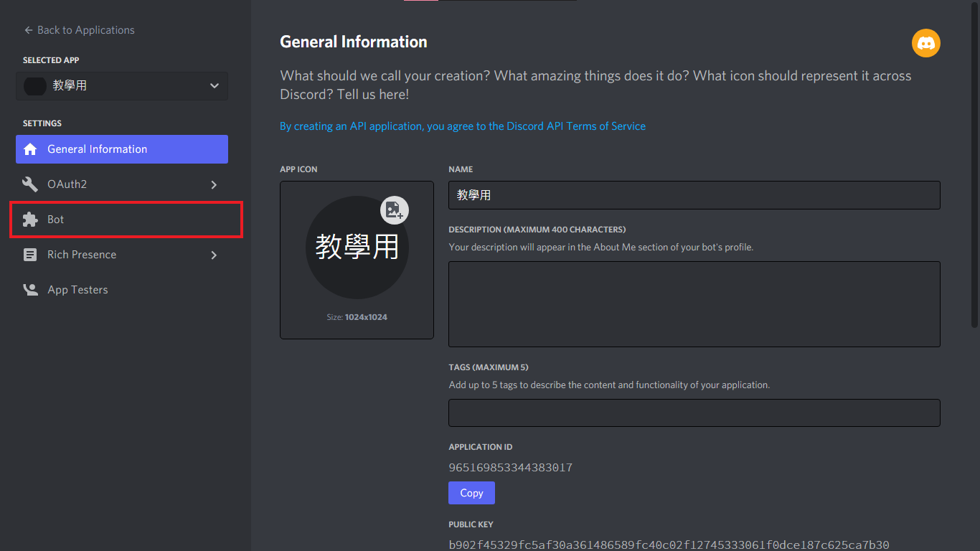Click the back arrow beside Back to Applications

29,30
